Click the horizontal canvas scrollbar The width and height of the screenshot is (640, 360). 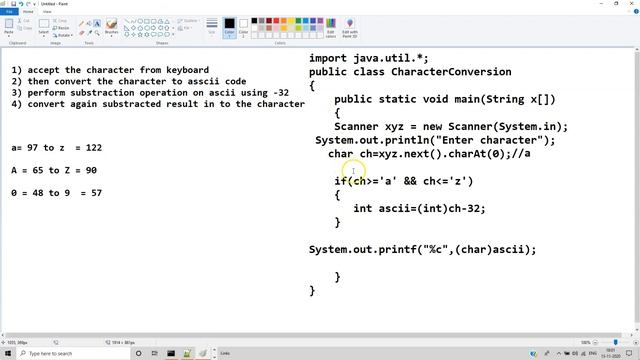click(314, 335)
